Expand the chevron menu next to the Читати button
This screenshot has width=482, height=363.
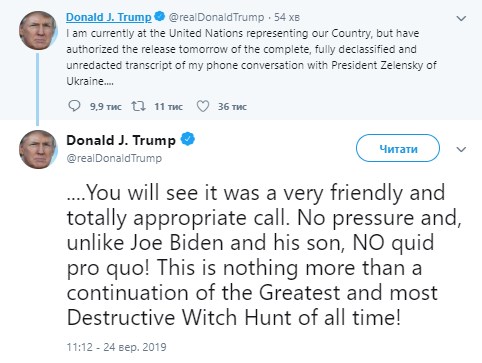coord(461,149)
